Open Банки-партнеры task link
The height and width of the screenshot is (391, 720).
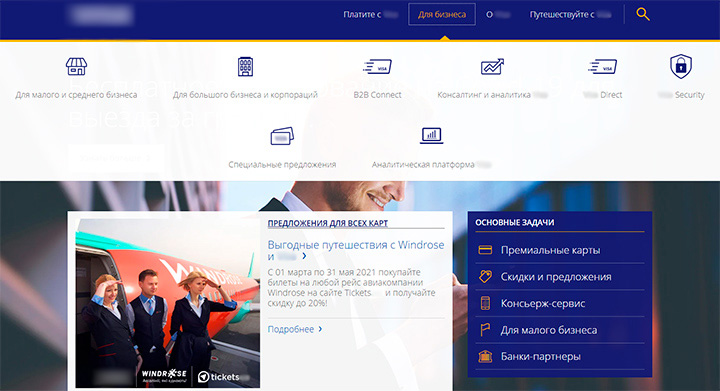[540, 357]
